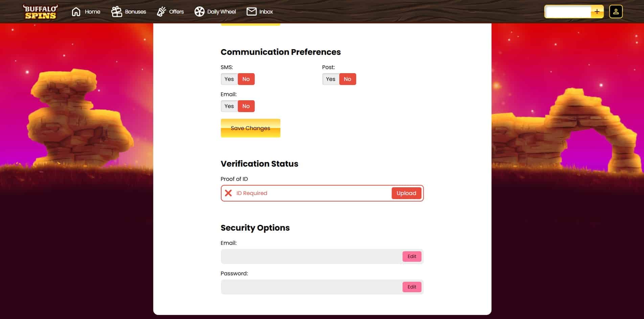
Task: Open the Daily Wheel via its wheel icon
Action: pos(199,11)
